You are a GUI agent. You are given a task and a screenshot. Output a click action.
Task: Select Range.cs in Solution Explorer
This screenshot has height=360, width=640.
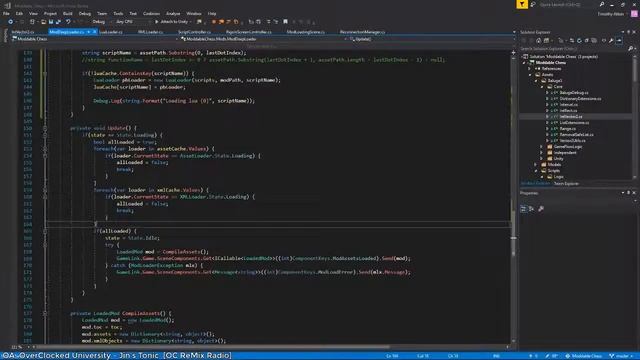pyautogui.click(x=568, y=129)
